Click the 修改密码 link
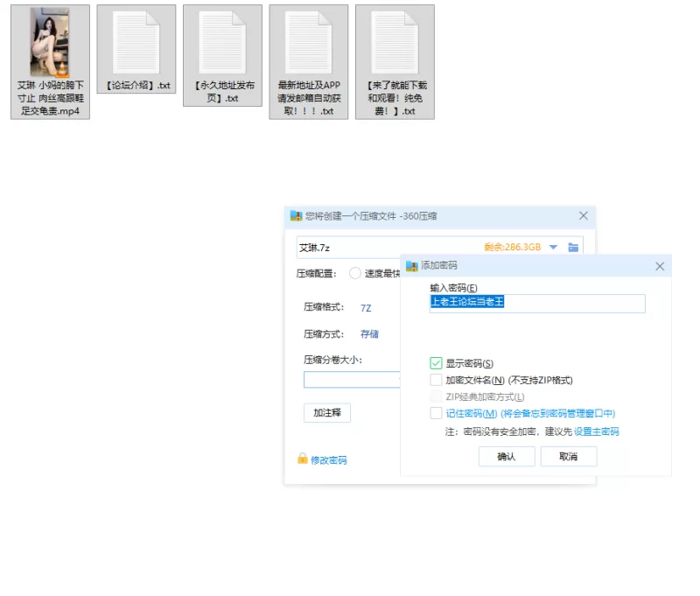The width and height of the screenshot is (700, 596). [329, 460]
